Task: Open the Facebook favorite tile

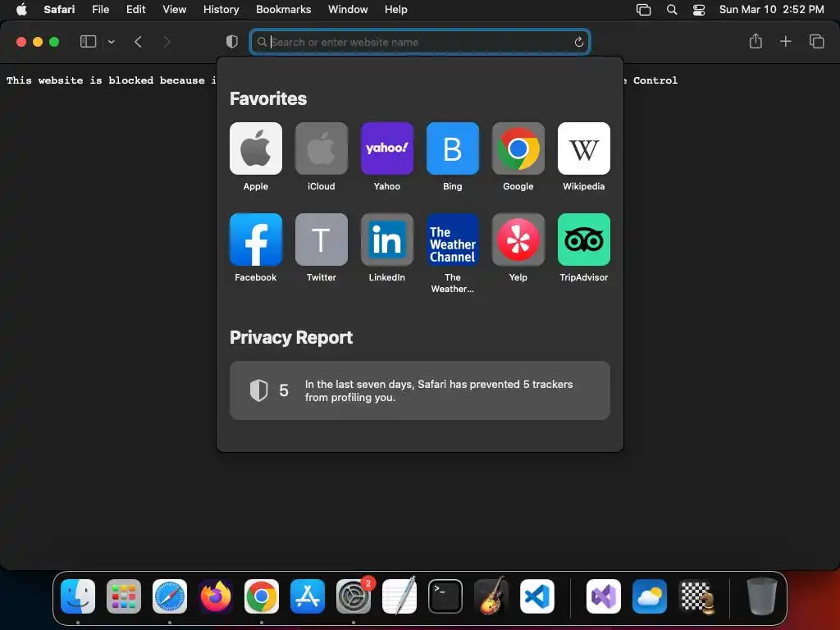Action: pos(256,240)
